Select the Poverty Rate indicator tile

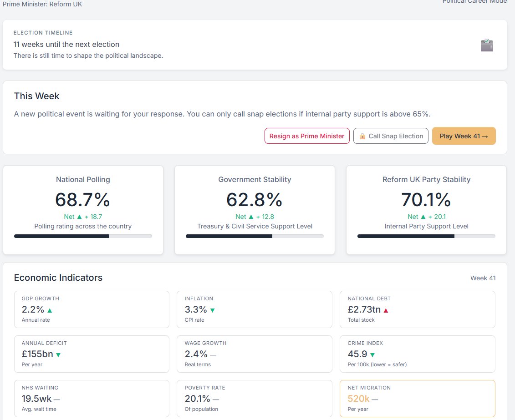[255, 399]
